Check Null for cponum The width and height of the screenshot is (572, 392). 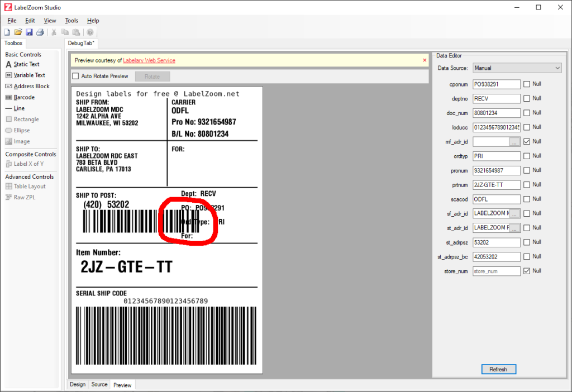pos(527,84)
